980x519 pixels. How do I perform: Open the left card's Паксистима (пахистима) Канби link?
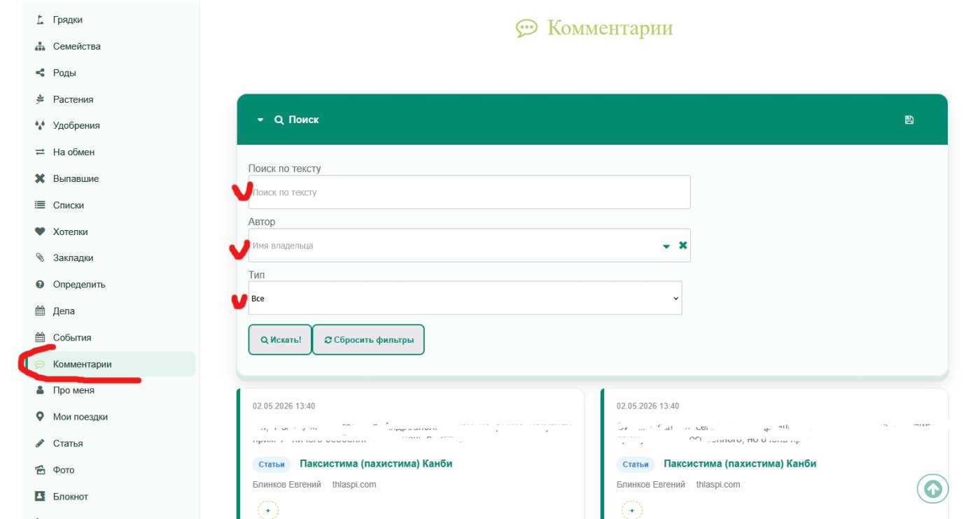376,464
